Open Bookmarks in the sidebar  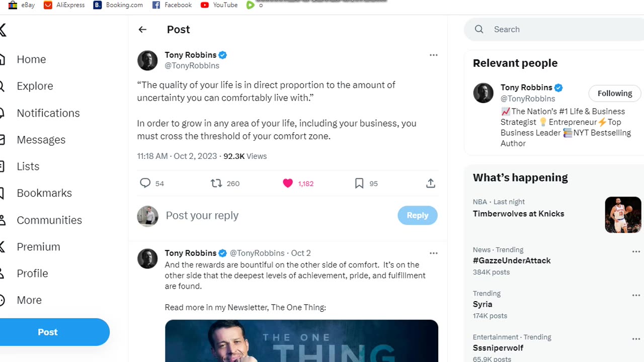(44, 193)
